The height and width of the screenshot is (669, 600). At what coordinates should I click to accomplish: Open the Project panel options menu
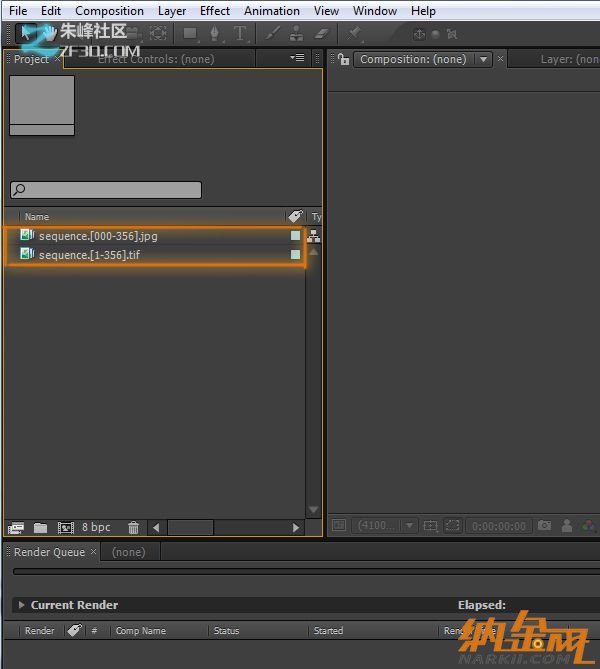[297, 58]
